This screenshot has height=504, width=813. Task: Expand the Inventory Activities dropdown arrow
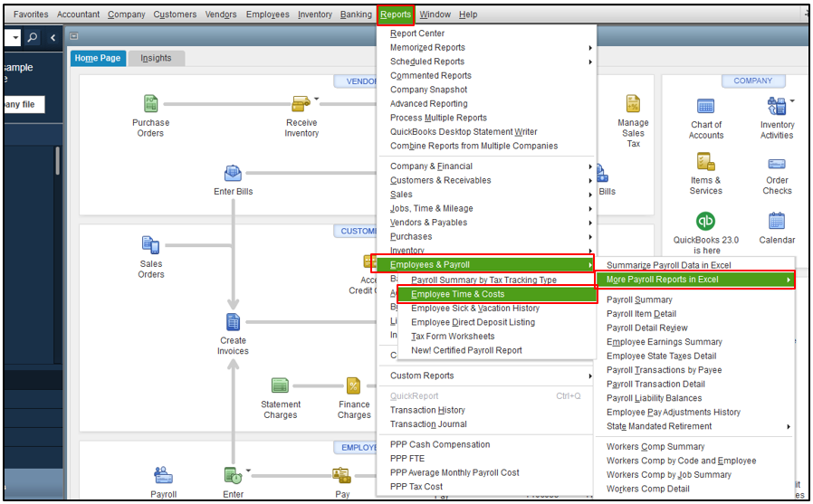[x=792, y=100]
